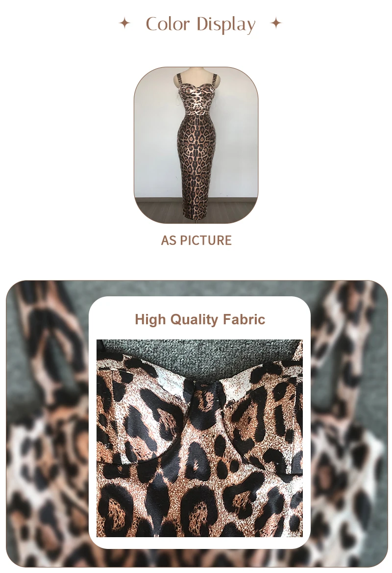Image resolution: width=392 pixels, height=573 pixels.
Task: Click the High Quality Fabric heading
Action: pos(199,319)
